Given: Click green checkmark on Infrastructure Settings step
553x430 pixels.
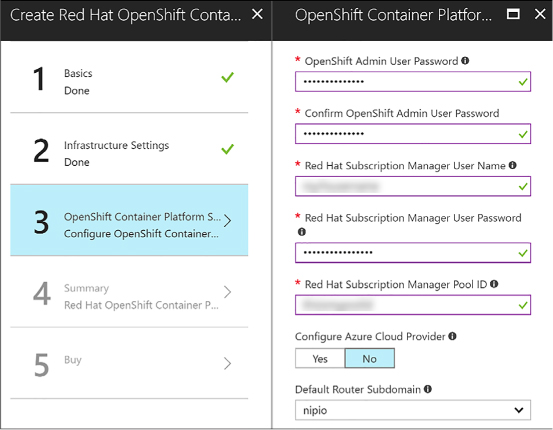Looking at the screenshot, I should (x=227, y=149).
